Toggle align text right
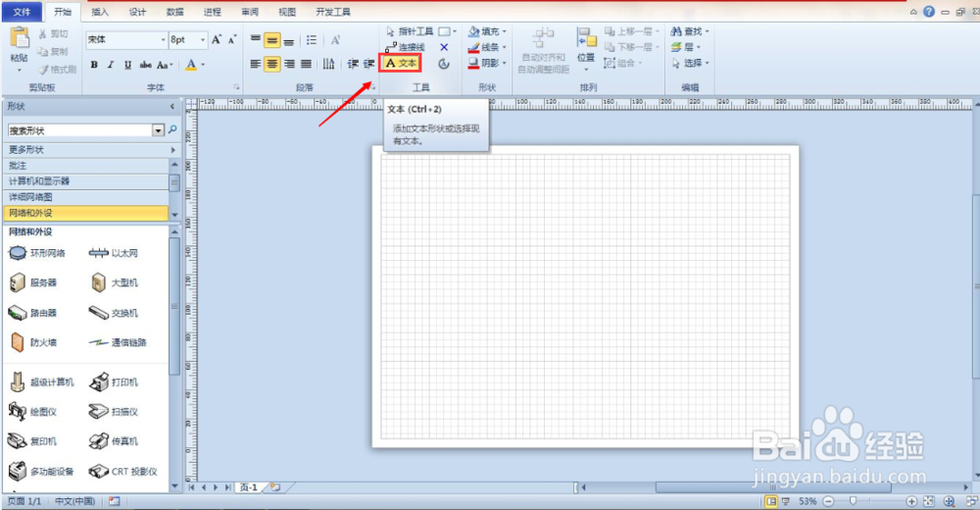Image resolution: width=980 pixels, height=510 pixels. point(289,64)
